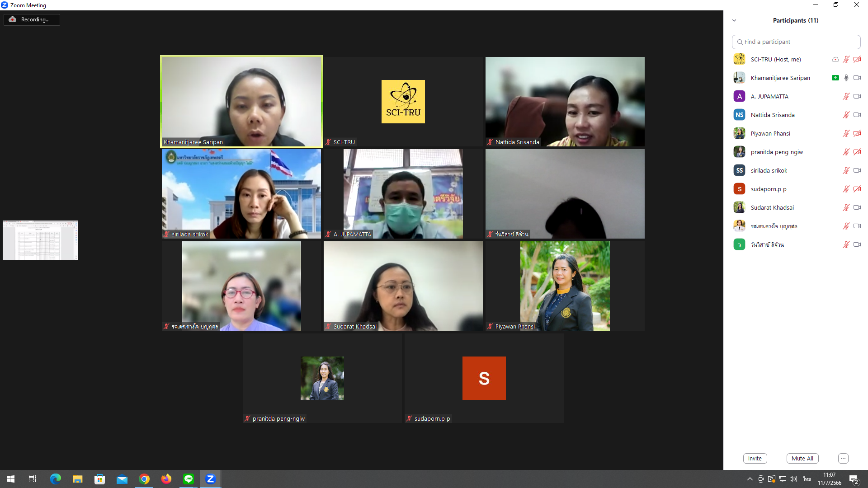This screenshot has height=488, width=868.
Task: Click the Recording indicator cloud icon
Action: [13, 19]
